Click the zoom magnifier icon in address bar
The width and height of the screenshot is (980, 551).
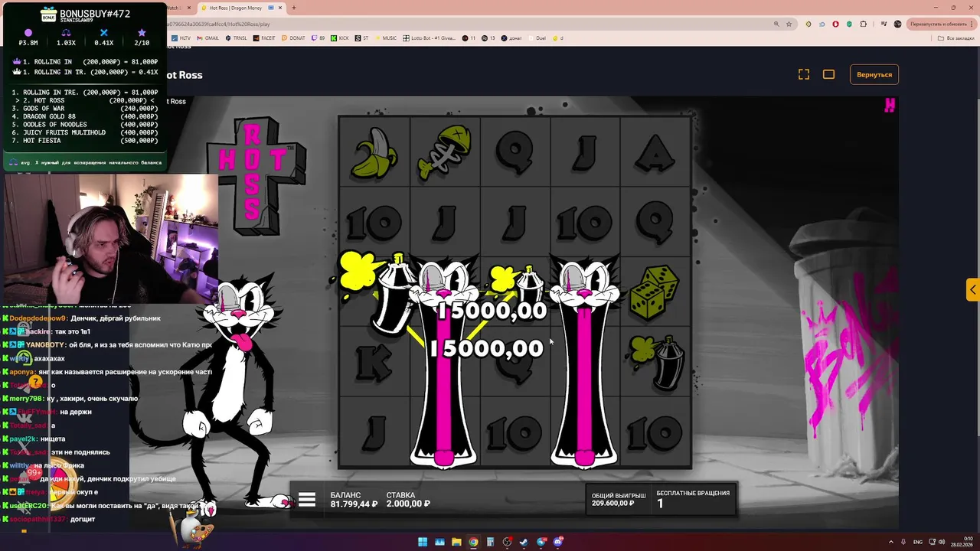click(776, 24)
